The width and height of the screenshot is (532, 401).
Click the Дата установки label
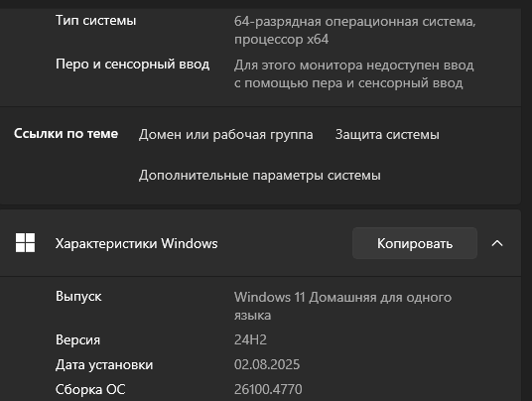point(104,364)
